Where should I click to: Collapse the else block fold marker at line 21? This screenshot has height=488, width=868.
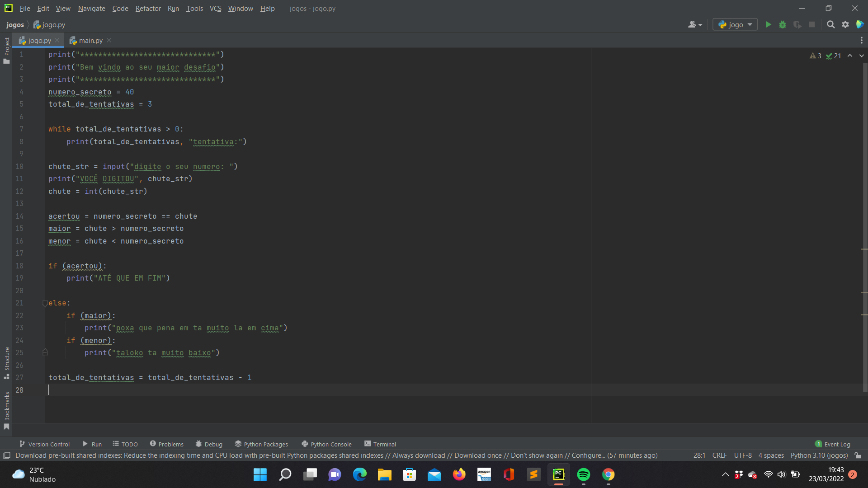tap(45, 303)
